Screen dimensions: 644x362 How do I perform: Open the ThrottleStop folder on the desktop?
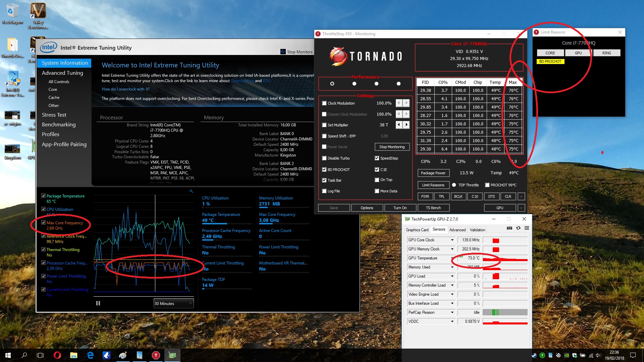click(x=12, y=48)
